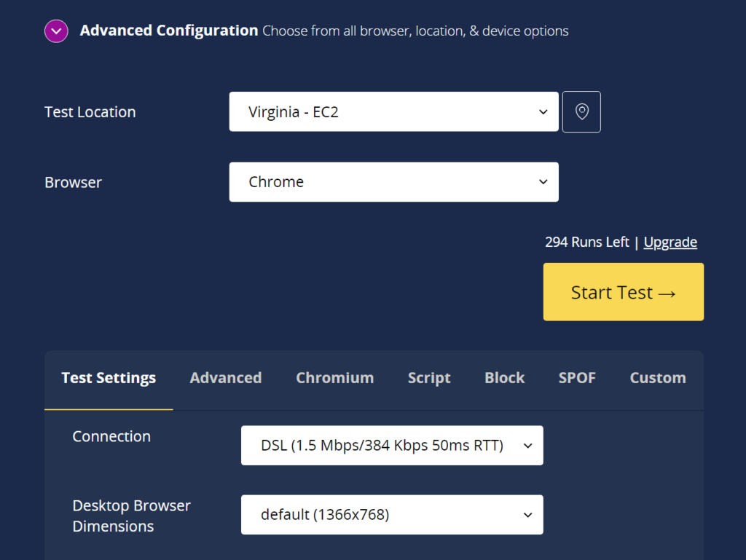
Task: Collapse Advanced Configuration with the purple chevron
Action: pos(56,31)
